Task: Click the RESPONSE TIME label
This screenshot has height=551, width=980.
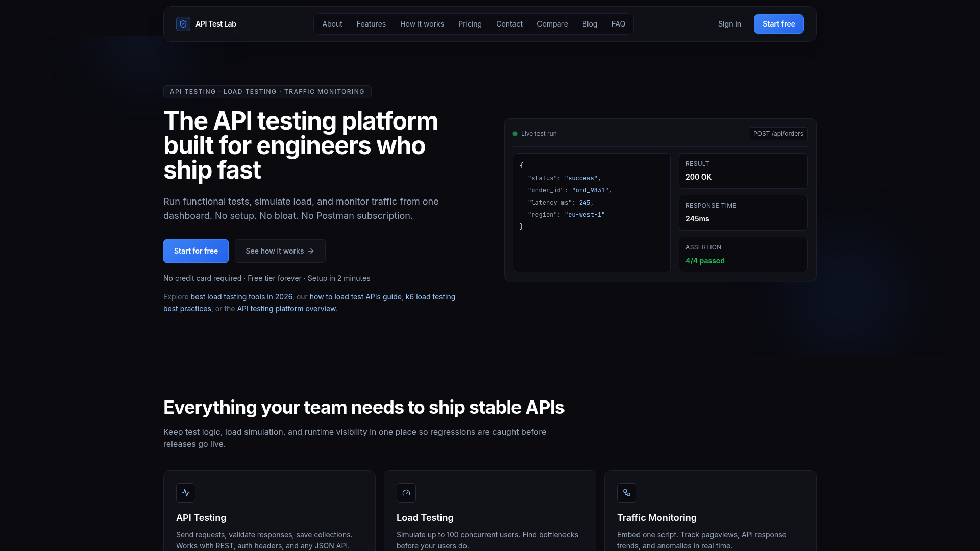Action: (x=710, y=206)
